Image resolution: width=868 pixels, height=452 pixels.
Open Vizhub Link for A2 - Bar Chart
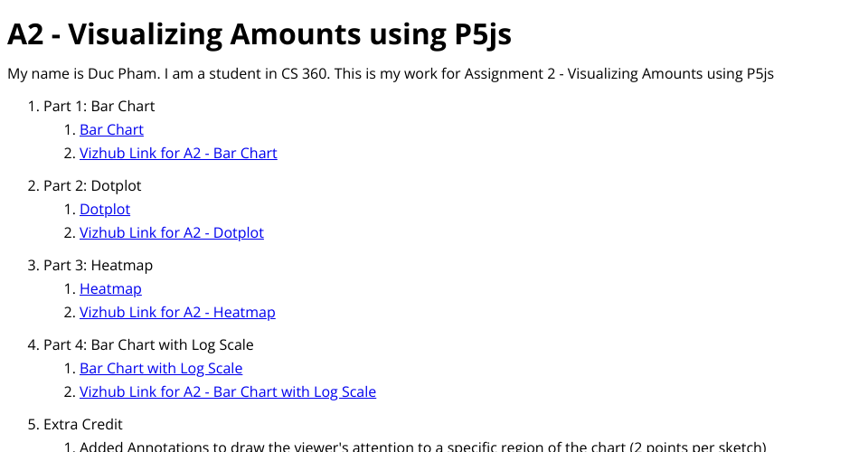click(x=178, y=154)
